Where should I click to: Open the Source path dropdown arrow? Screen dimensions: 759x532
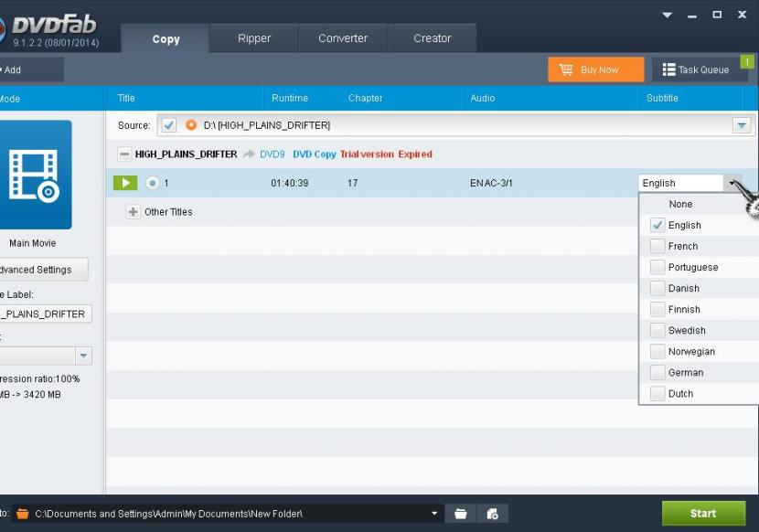[x=742, y=125]
